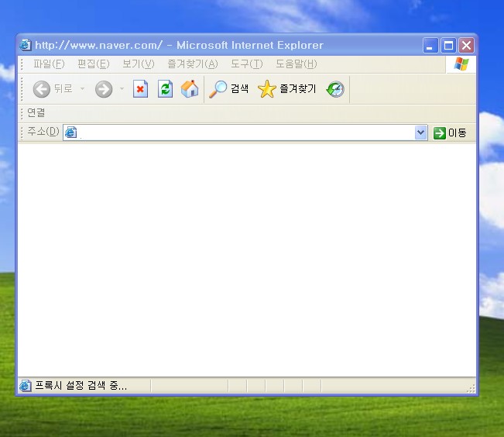The height and width of the screenshot is (437, 504).
Task: Minimize the Internet Explorer window
Action: [430, 46]
